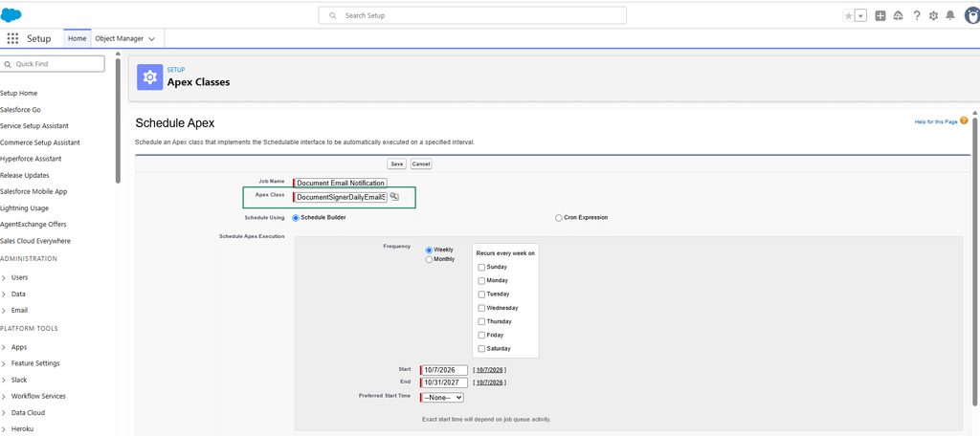Open Setup Home in the sidebar

(19, 93)
